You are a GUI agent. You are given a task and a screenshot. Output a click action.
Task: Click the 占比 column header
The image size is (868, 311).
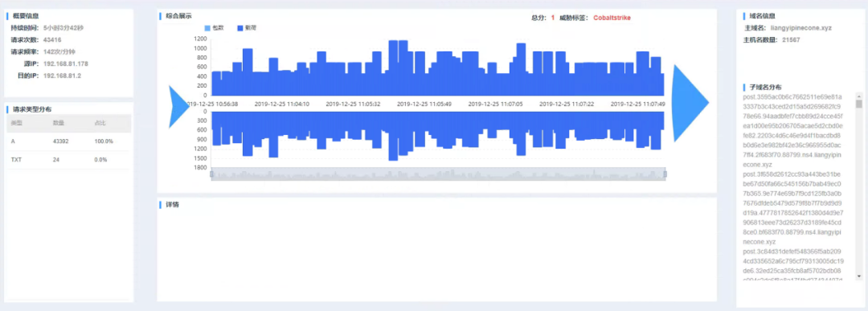tap(100, 123)
